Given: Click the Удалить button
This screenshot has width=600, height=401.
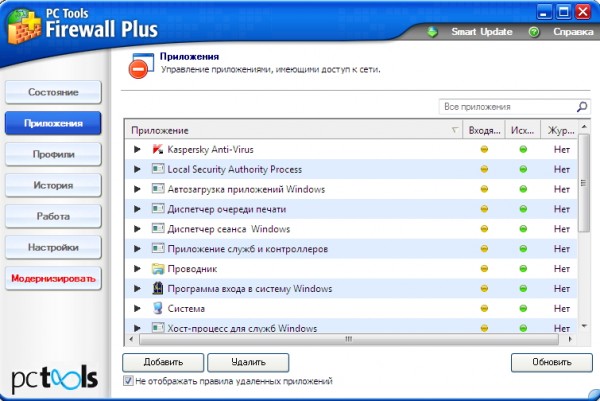Looking at the screenshot, I should [248, 362].
